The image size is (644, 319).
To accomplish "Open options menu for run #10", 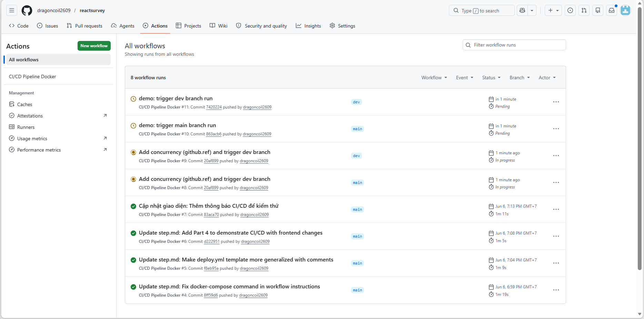I will click(556, 129).
